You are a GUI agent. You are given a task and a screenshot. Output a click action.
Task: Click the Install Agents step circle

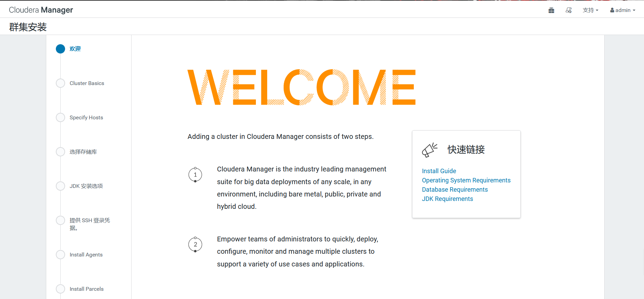pos(60,255)
